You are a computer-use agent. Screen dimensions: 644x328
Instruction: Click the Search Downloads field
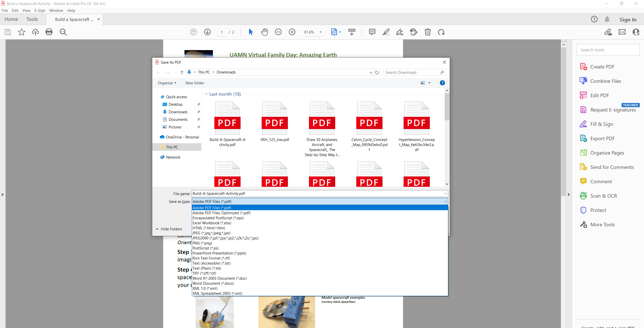point(414,72)
